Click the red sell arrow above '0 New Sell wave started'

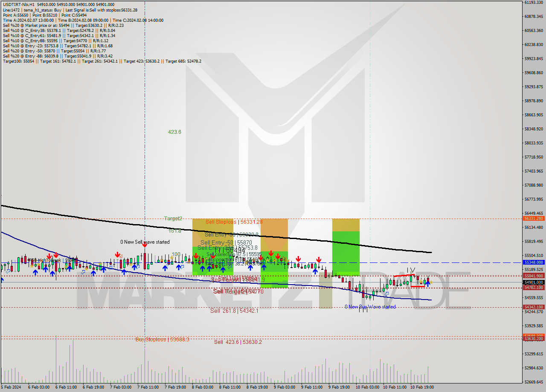point(145,245)
